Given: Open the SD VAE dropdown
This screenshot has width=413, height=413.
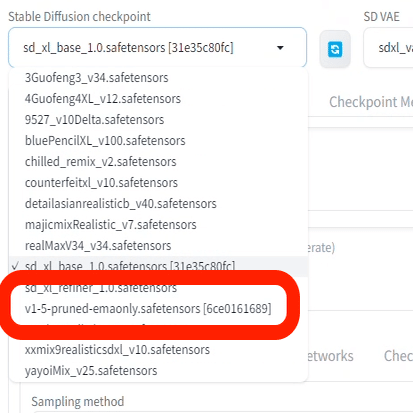Looking at the screenshot, I should click(x=389, y=48).
